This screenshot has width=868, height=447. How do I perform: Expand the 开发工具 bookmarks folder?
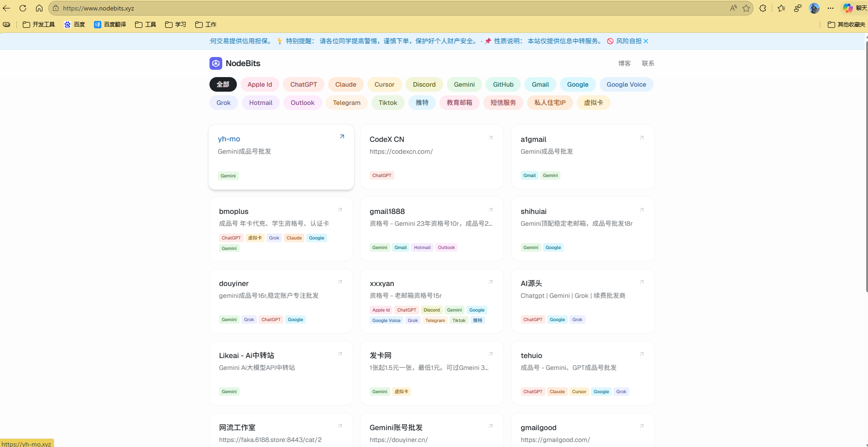click(39, 25)
